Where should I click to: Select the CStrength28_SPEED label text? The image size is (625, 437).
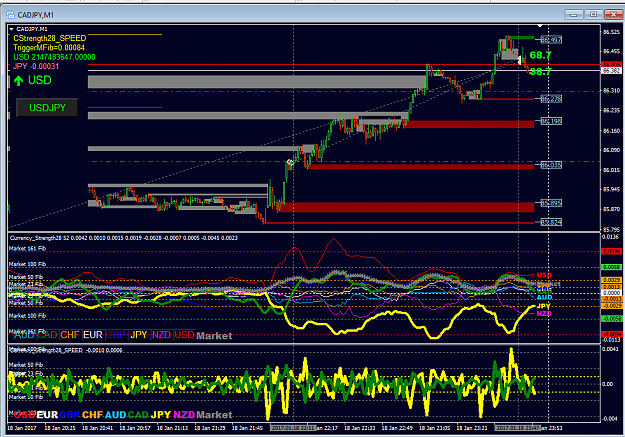point(49,38)
